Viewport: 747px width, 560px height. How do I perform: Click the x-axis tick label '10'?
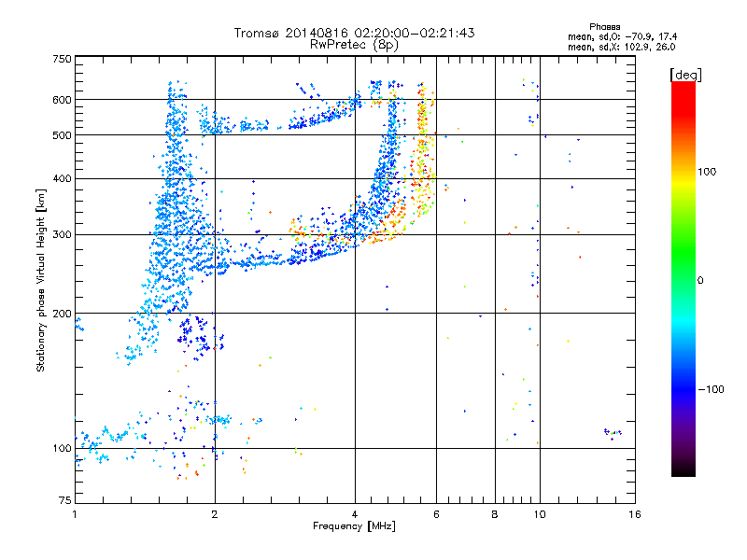(540, 514)
